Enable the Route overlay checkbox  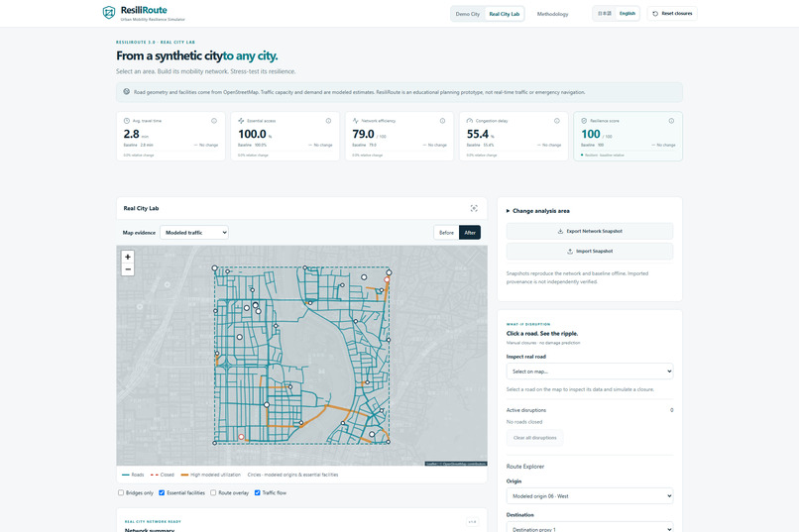(213, 492)
